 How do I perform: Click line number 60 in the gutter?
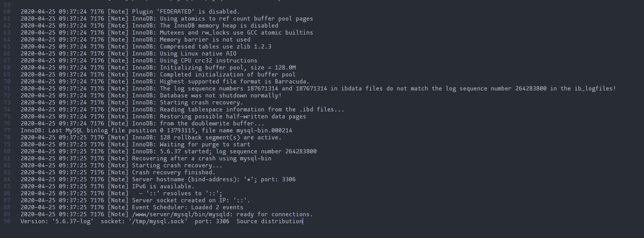(x=7, y=12)
